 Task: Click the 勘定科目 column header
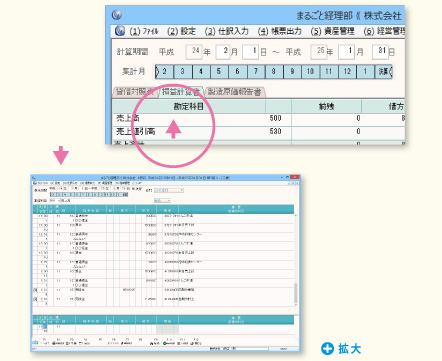click(189, 106)
